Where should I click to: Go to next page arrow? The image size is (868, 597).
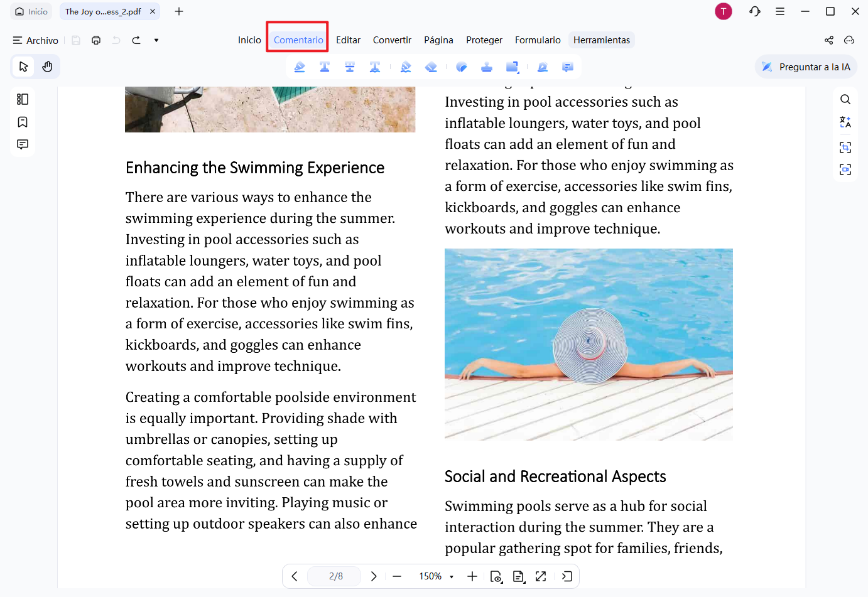click(x=374, y=576)
